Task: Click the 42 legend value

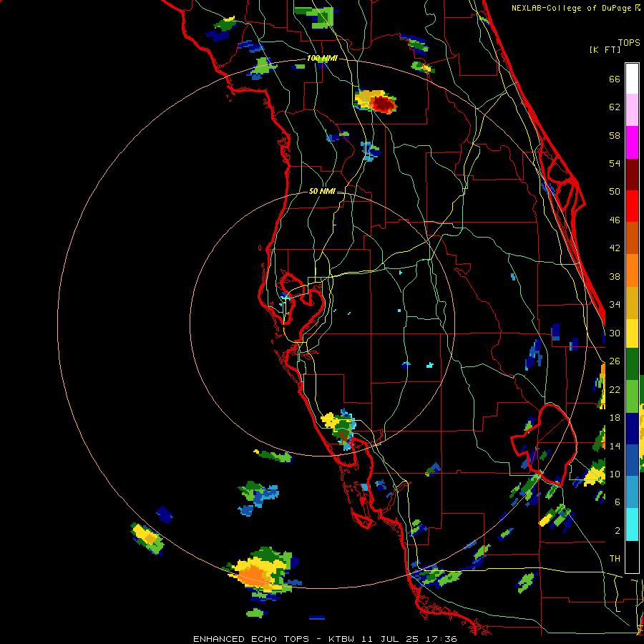Action: click(615, 248)
